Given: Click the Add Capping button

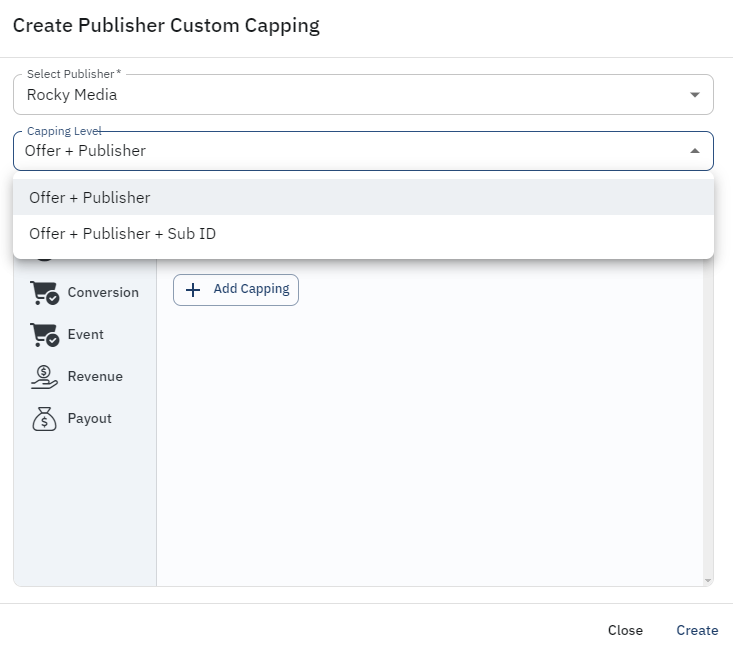Looking at the screenshot, I should (236, 290).
